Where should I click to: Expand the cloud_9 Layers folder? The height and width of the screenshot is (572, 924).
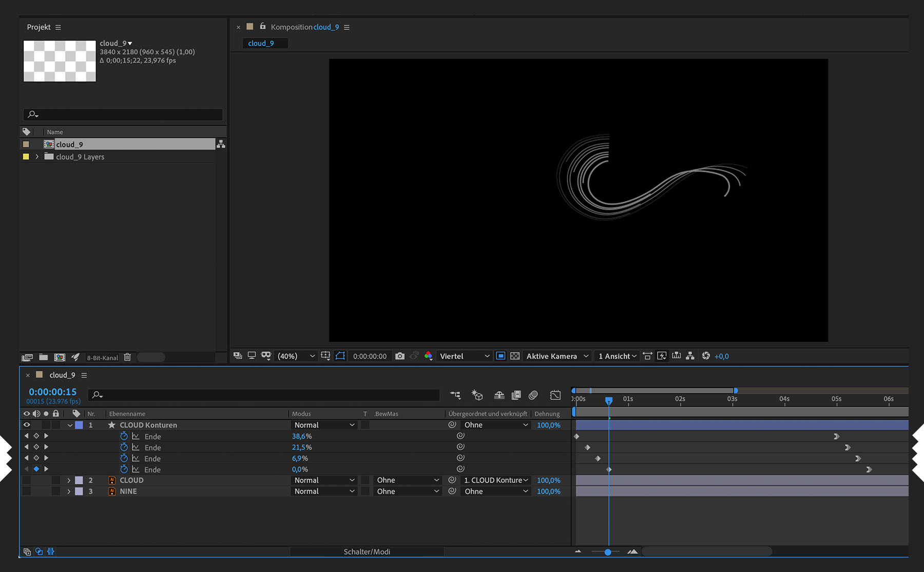pos(37,157)
